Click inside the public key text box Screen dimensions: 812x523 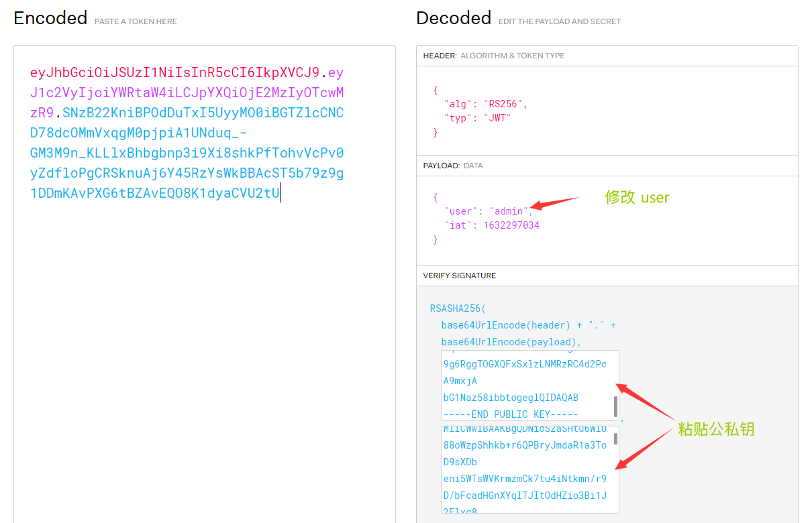525,386
